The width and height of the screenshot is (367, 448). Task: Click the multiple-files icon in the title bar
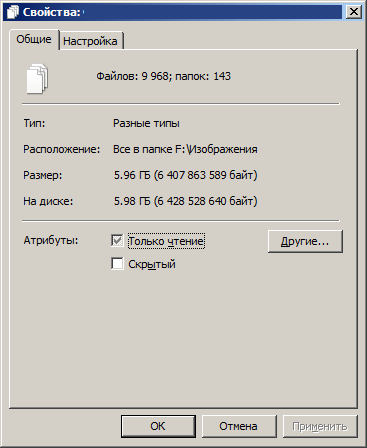(x=13, y=12)
